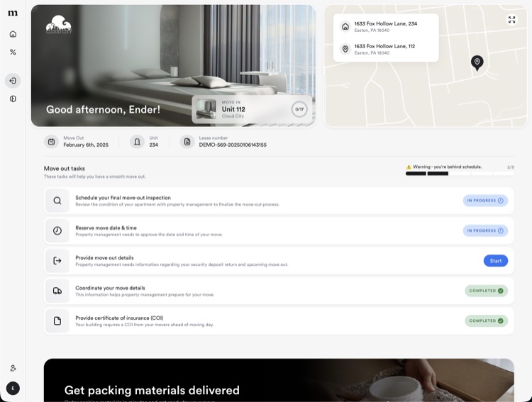The height and width of the screenshot is (402, 532).
Task: Click the move out tasks progress bar
Action: [x=460, y=174]
